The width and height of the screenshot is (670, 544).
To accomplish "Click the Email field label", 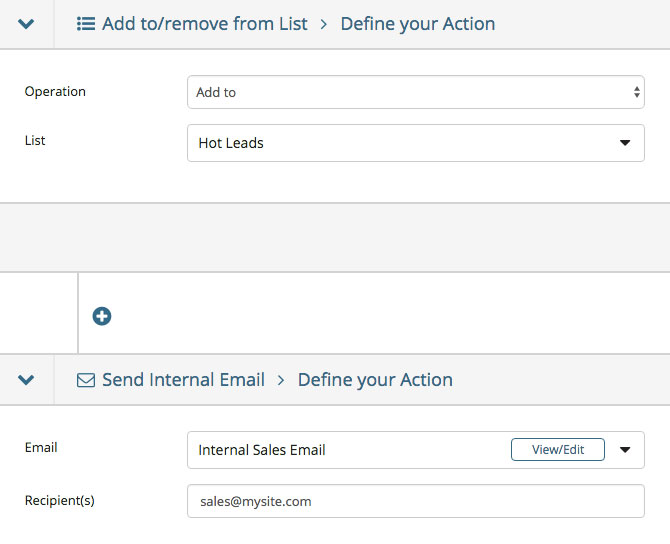I will coord(41,448).
